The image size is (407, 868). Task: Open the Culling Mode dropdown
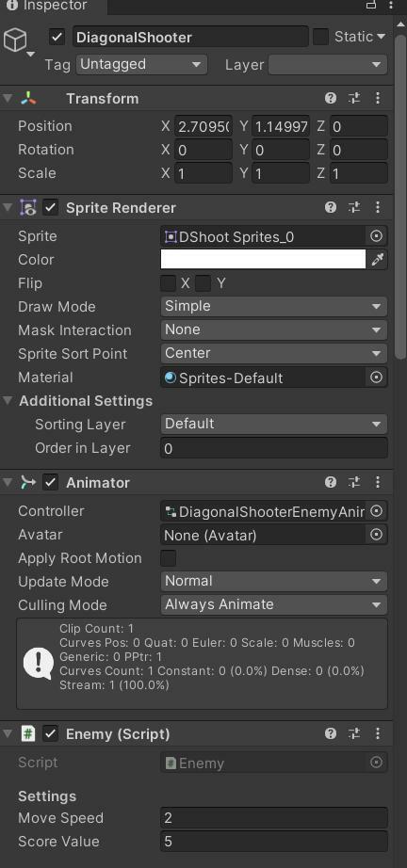pyautogui.click(x=273, y=604)
